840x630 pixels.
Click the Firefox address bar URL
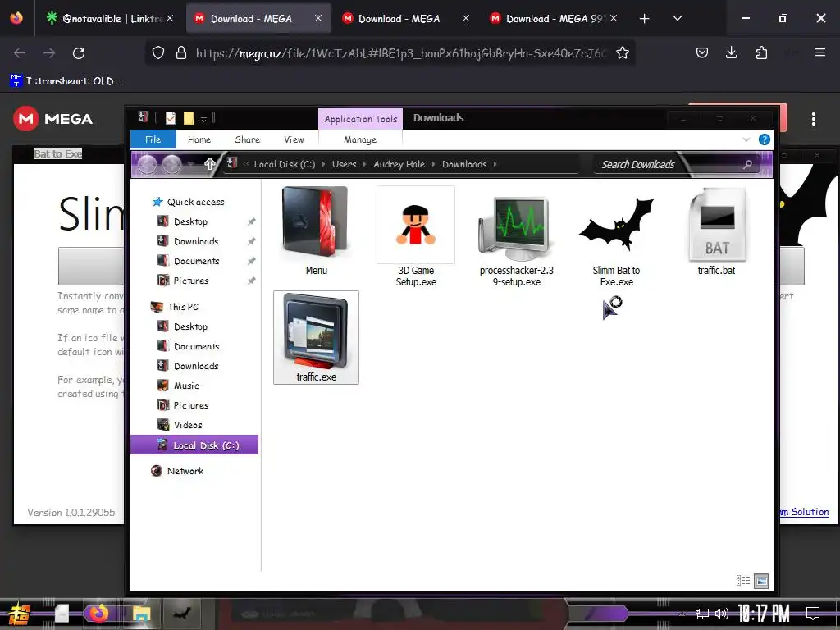400,53
